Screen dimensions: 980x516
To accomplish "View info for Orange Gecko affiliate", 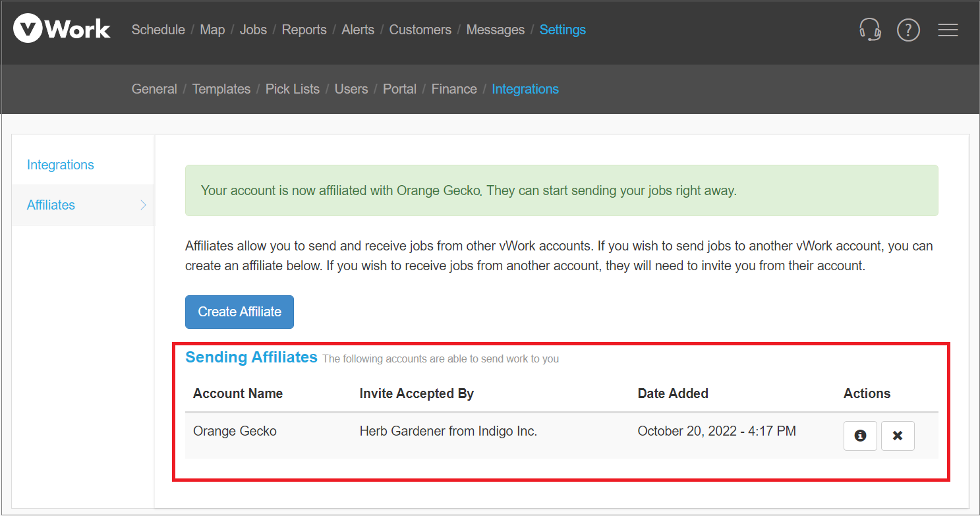I will coord(860,436).
